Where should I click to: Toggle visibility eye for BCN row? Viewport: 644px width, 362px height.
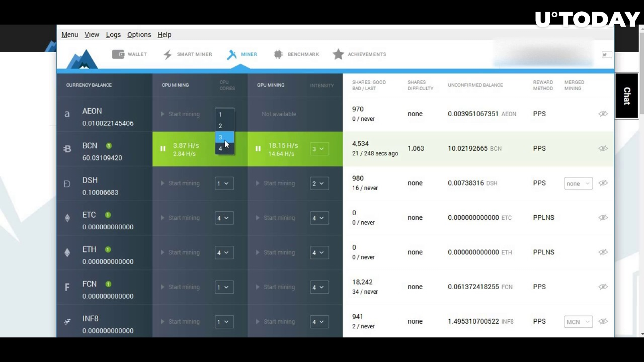pyautogui.click(x=603, y=148)
